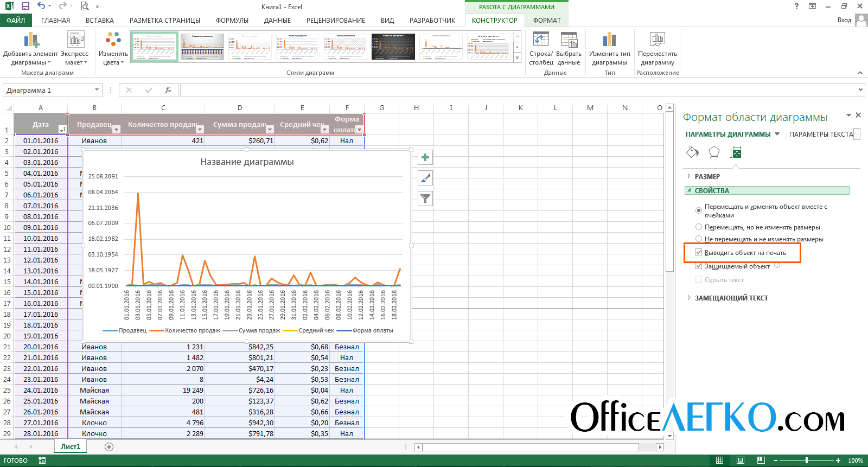Open the Chart Filters funnel button
This screenshot has width=868, height=467.
425,199
